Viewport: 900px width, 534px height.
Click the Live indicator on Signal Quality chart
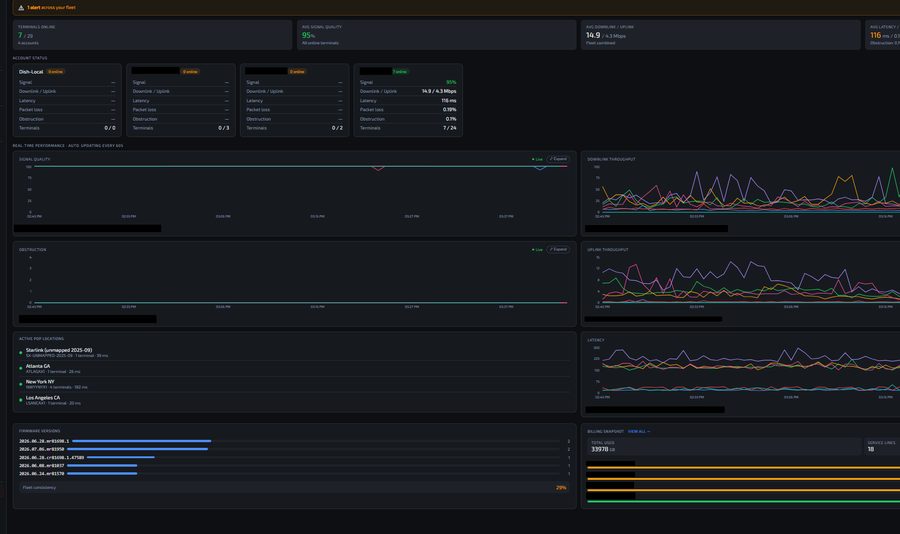[x=537, y=159]
